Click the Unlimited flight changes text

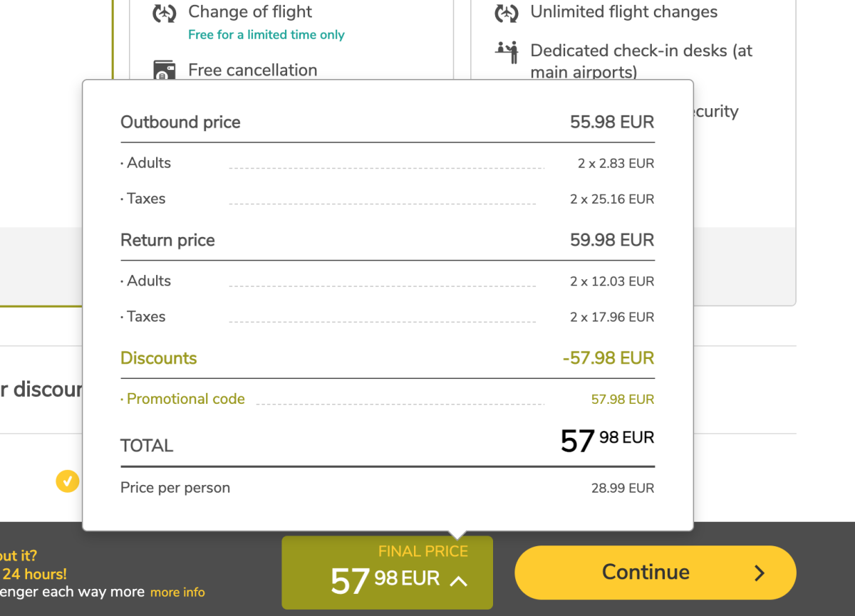point(623,12)
